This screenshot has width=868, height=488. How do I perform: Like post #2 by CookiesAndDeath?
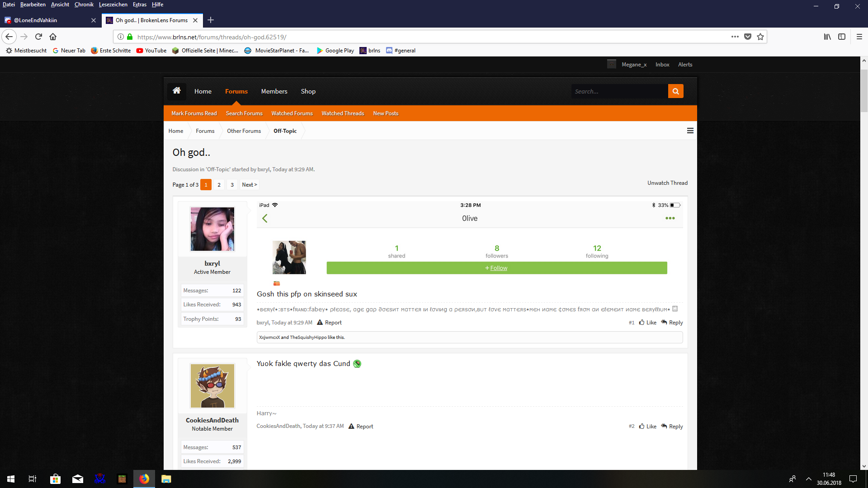pyautogui.click(x=648, y=427)
